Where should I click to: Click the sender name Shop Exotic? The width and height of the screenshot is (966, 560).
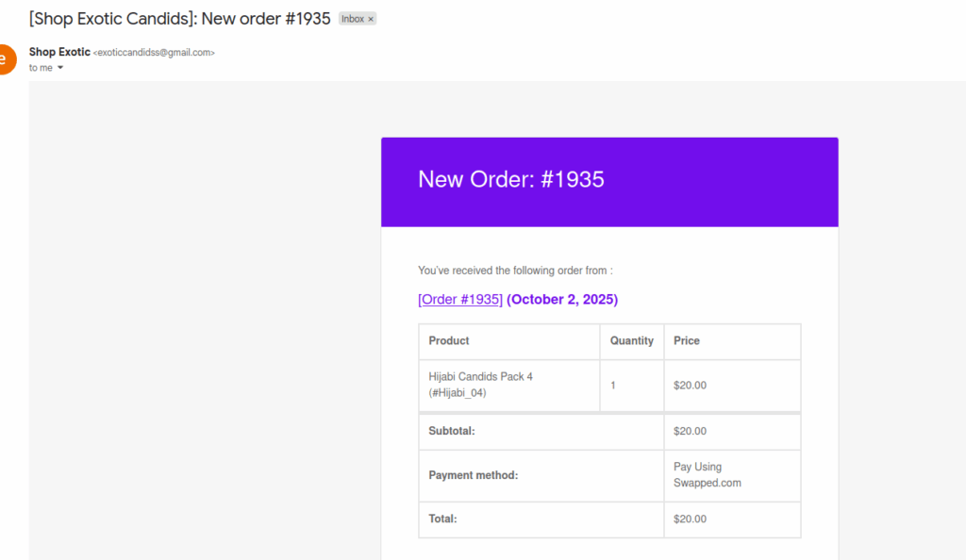tap(59, 52)
